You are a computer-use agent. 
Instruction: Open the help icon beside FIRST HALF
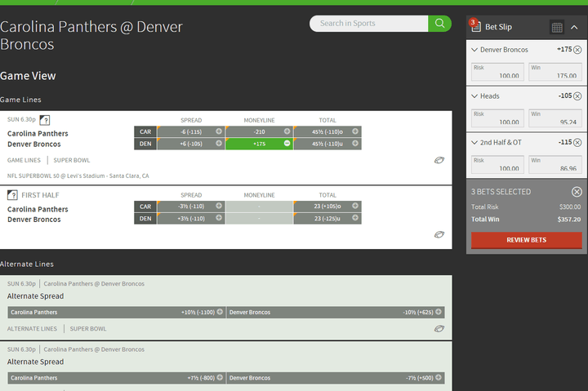[x=12, y=195]
